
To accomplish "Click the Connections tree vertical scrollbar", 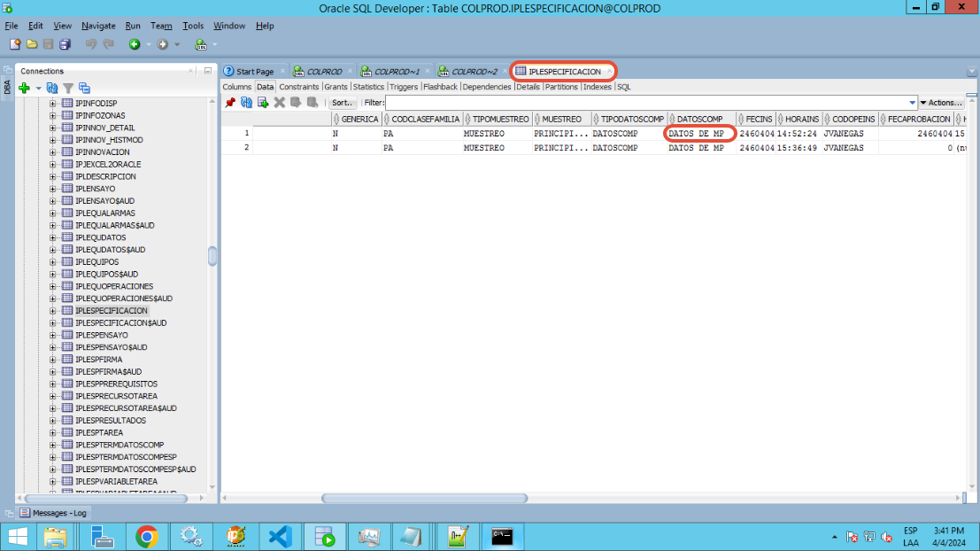I will 212,256.
